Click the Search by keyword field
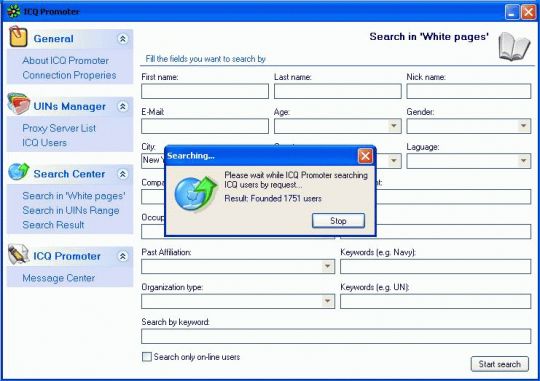The image size is (540, 381). [x=336, y=336]
